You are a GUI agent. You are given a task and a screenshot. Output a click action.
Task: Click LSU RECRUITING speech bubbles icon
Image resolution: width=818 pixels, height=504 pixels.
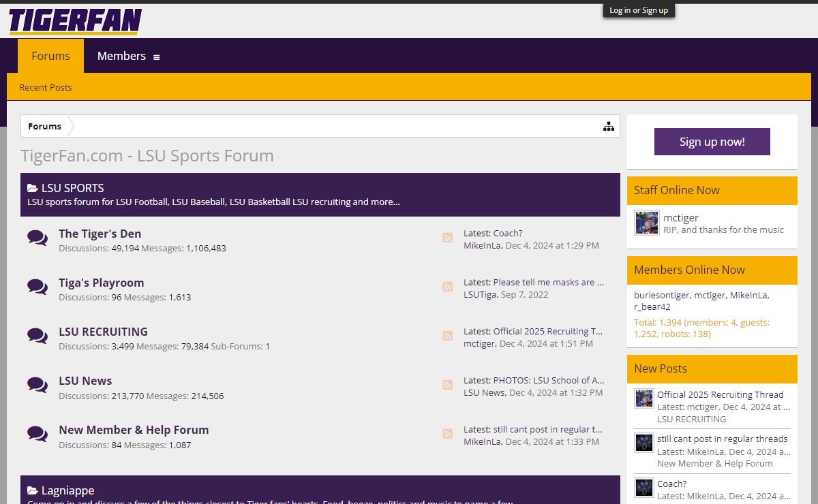click(x=37, y=336)
